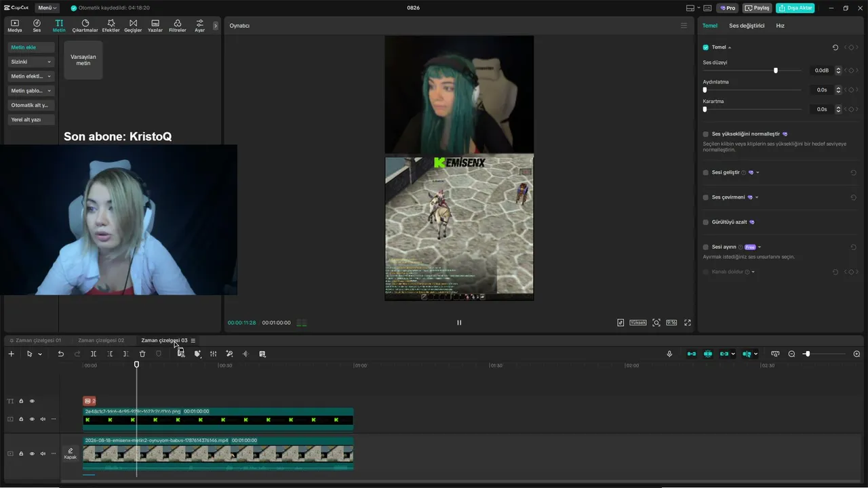
Task: Click the Pro upgrade button
Action: 728,8
